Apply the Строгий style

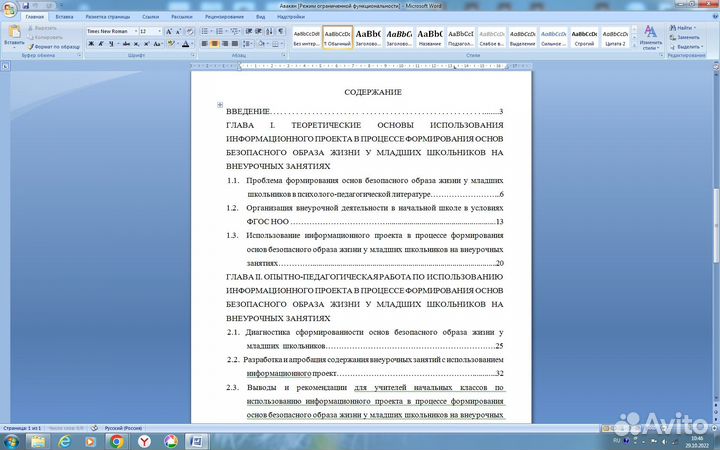point(584,37)
